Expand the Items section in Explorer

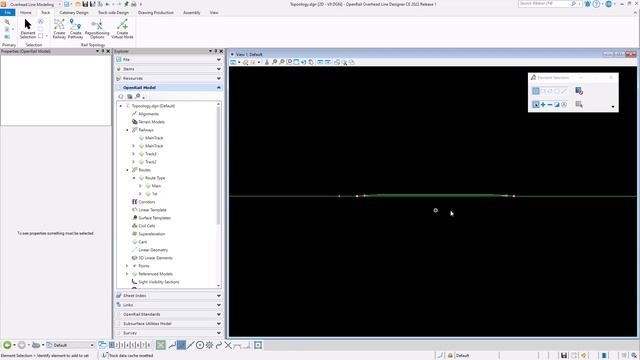click(x=219, y=69)
